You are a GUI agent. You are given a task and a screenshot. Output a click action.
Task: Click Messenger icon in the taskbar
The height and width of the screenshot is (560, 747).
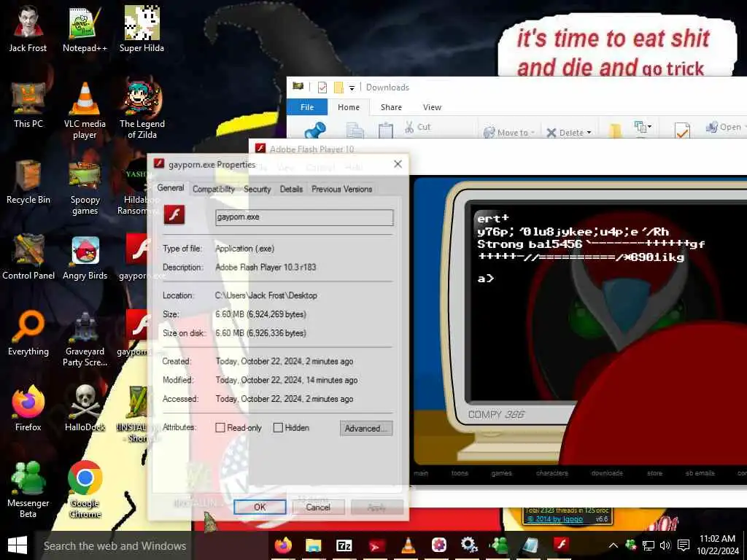pyautogui.click(x=499, y=545)
